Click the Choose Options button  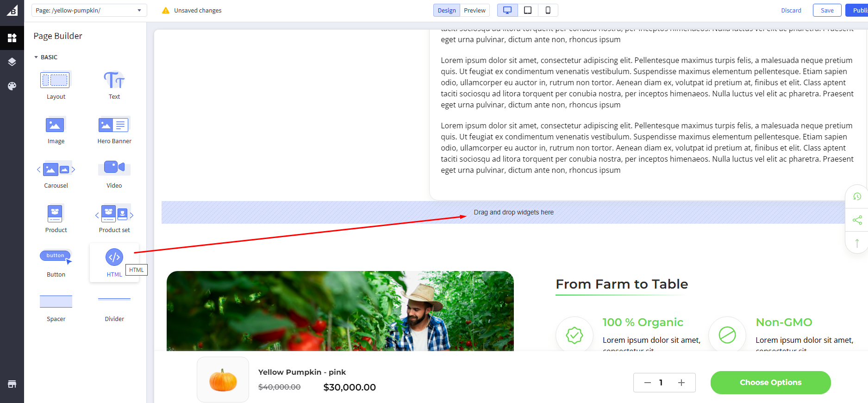[x=771, y=383]
